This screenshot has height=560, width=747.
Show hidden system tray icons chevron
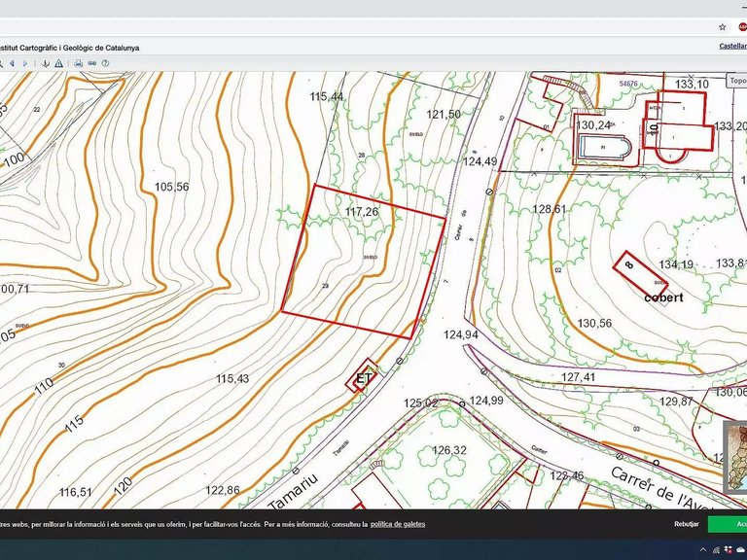(x=703, y=550)
